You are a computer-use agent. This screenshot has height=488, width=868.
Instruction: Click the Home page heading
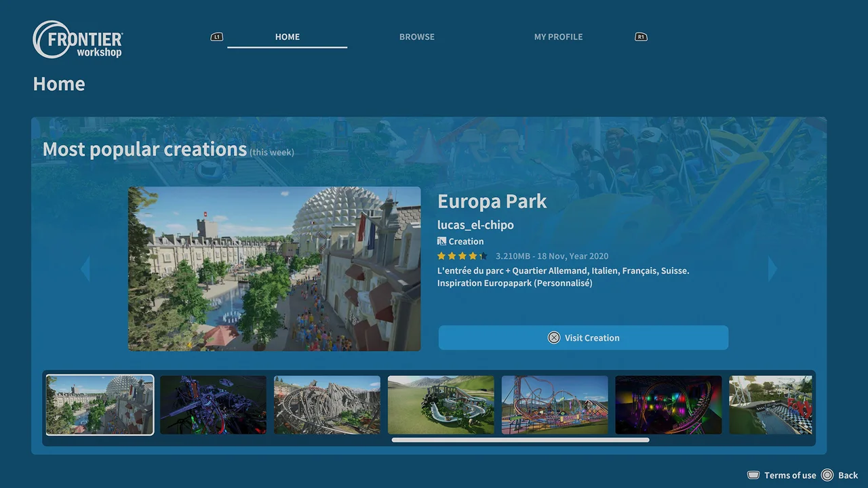point(59,84)
